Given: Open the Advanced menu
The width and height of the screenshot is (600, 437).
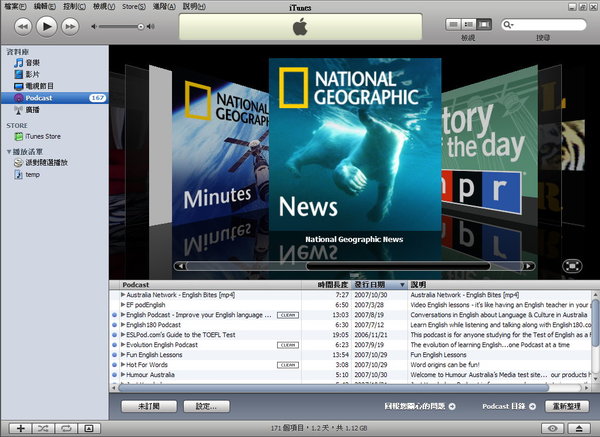Looking at the screenshot, I should (x=164, y=7).
